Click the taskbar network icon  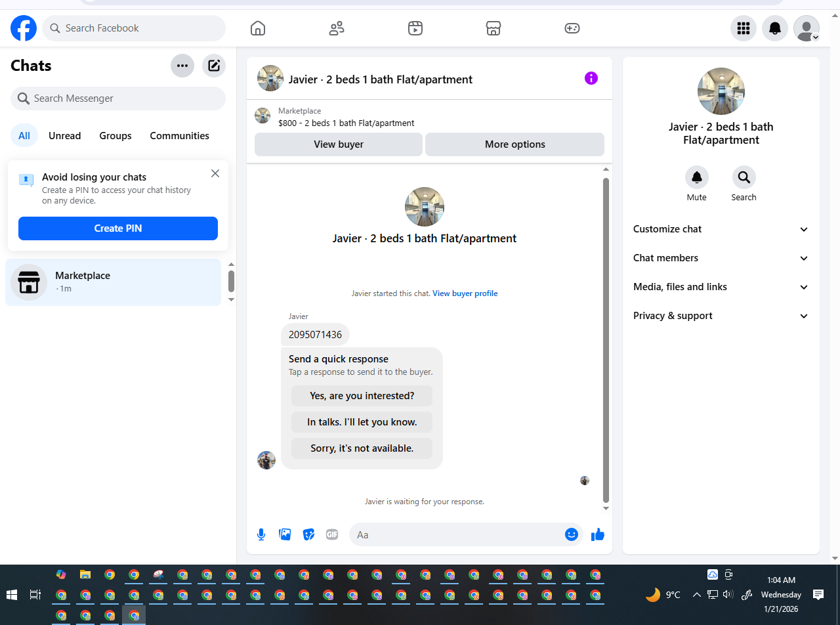click(x=713, y=595)
